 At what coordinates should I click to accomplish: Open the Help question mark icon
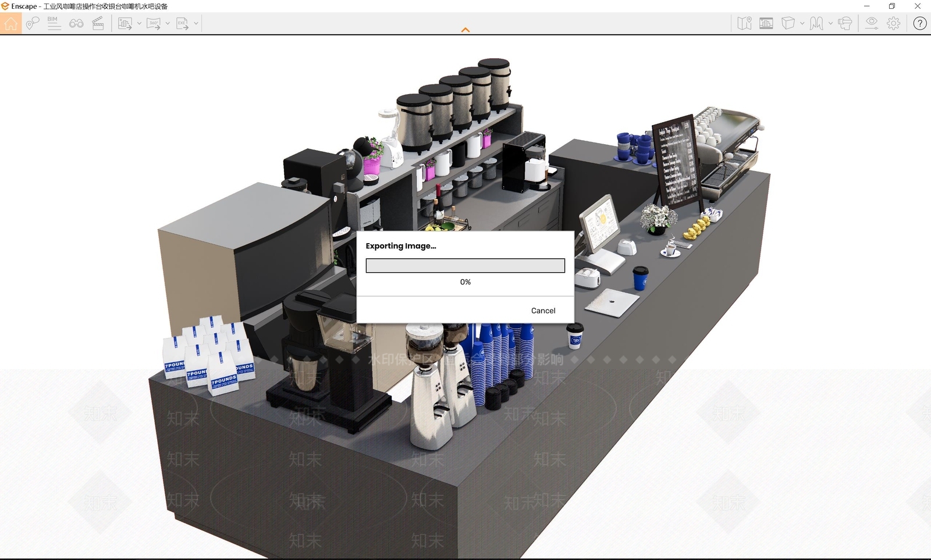(920, 23)
